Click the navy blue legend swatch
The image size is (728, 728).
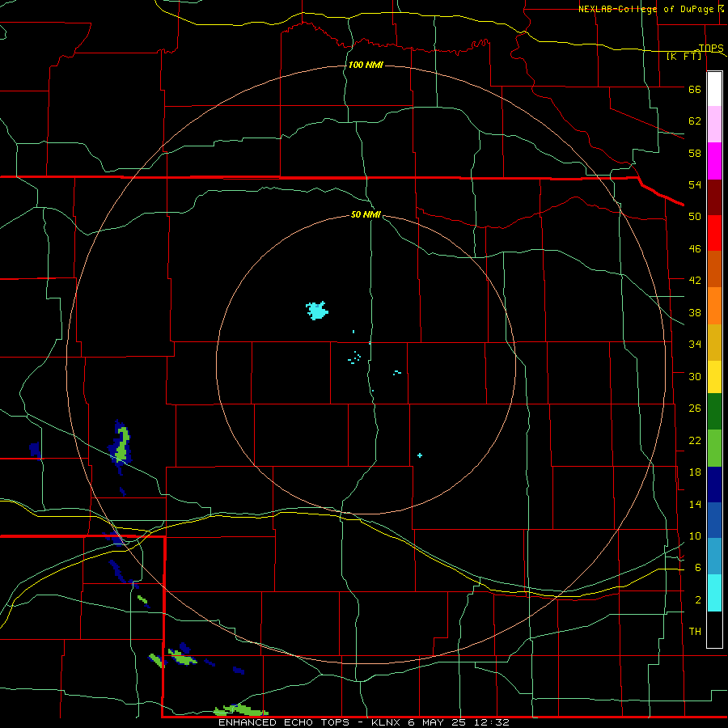[x=714, y=485]
